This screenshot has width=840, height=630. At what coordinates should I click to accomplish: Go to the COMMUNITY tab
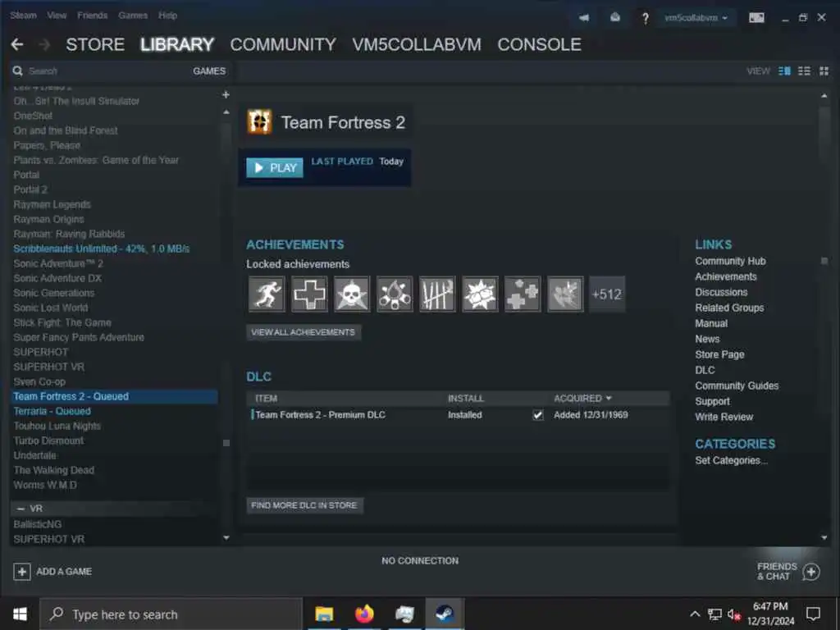pos(283,44)
